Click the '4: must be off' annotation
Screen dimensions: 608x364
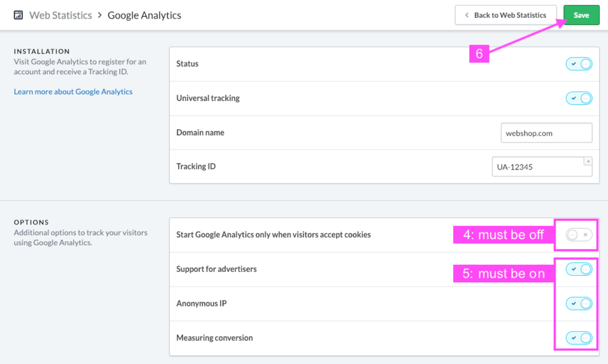tap(504, 235)
